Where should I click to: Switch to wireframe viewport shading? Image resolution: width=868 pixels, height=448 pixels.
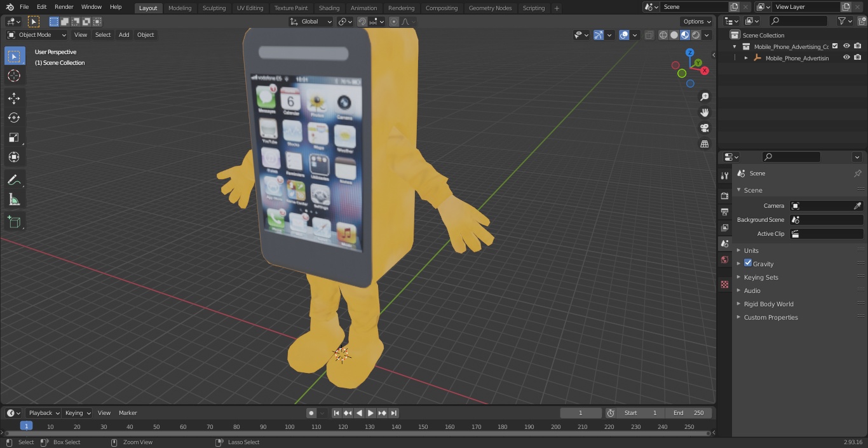[663, 35]
